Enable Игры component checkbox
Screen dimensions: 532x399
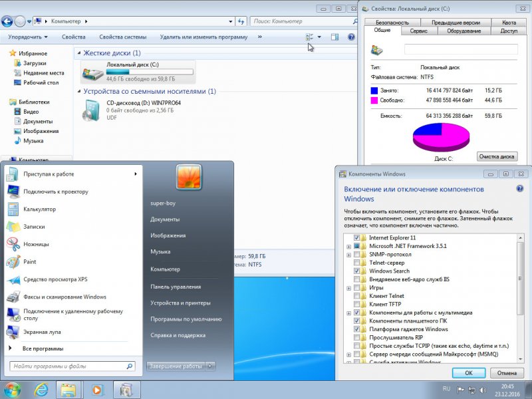pos(356,288)
